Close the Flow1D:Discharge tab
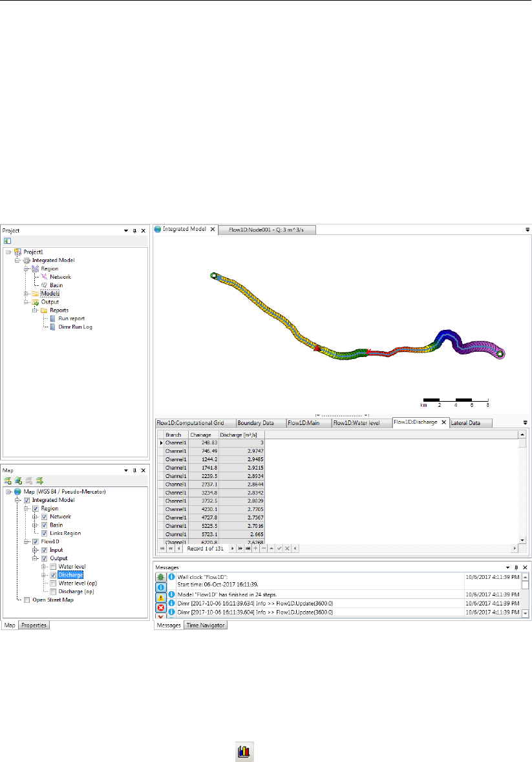Screen dimensions: 532x762 tap(443, 422)
